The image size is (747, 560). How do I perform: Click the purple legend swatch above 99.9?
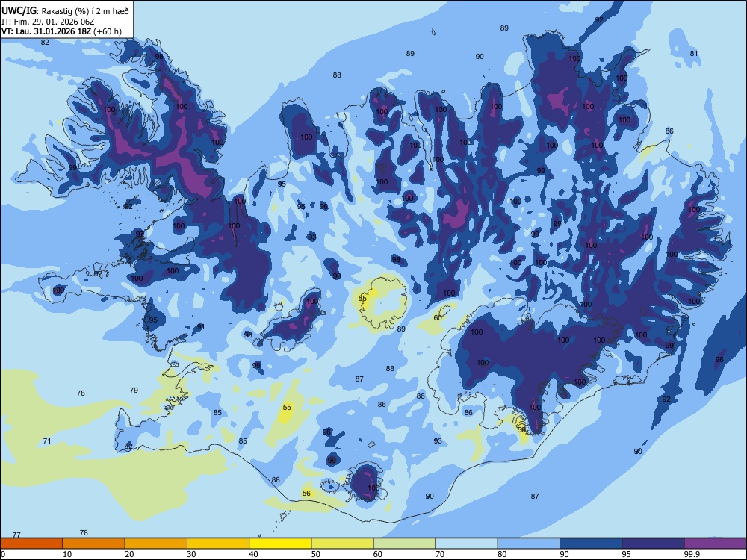(x=715, y=544)
